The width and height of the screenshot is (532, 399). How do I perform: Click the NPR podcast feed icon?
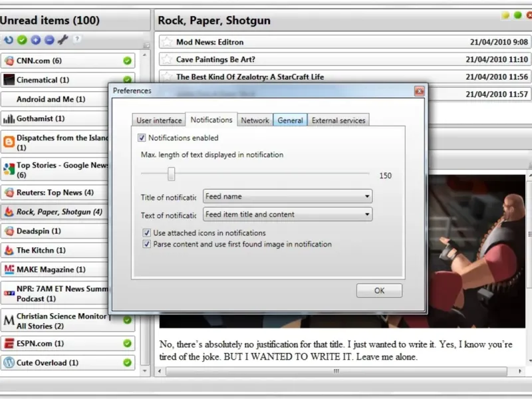(x=9, y=293)
